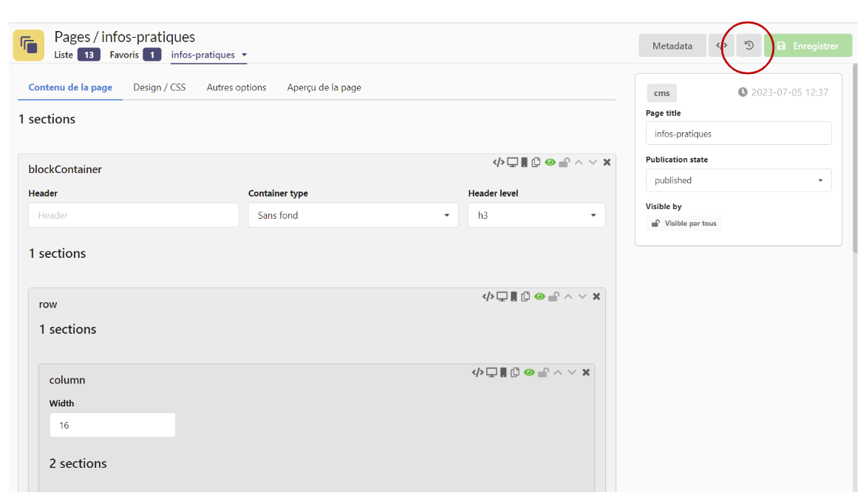Screen dimensions: 866x504
Task: Click the code view button beside Metadata
Action: pos(722,46)
